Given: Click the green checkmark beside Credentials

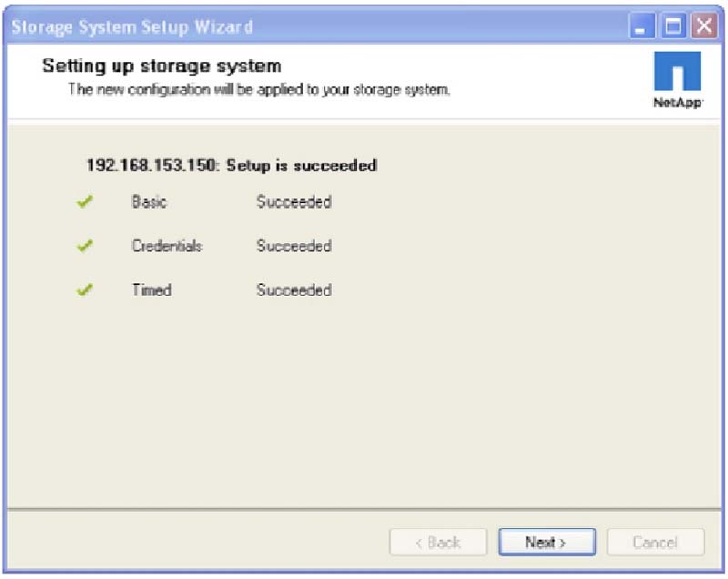Looking at the screenshot, I should pos(86,246).
